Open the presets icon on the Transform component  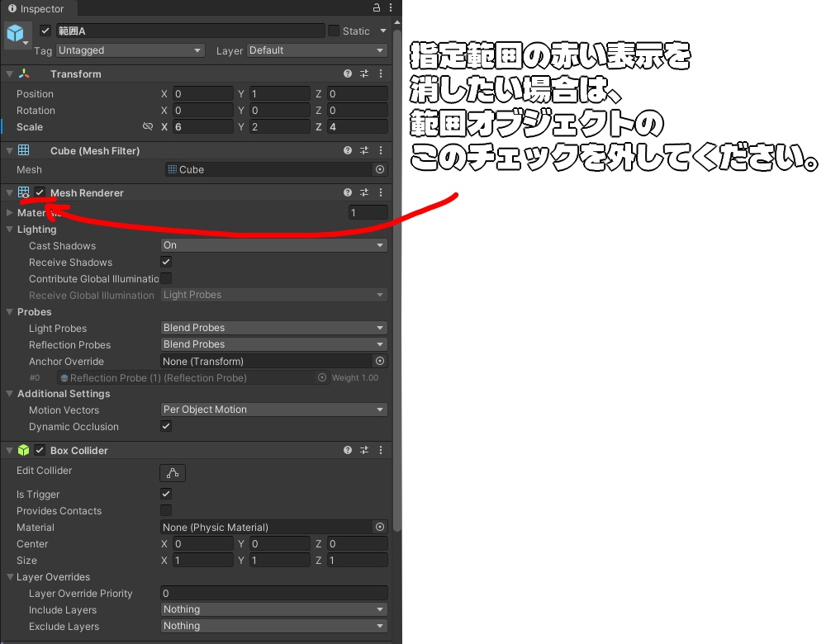coord(363,73)
